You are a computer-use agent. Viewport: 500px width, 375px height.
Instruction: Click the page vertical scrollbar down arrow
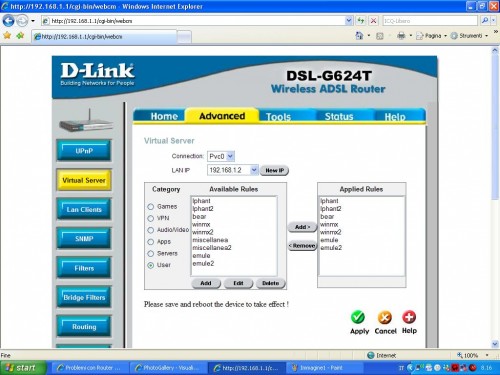click(495, 344)
